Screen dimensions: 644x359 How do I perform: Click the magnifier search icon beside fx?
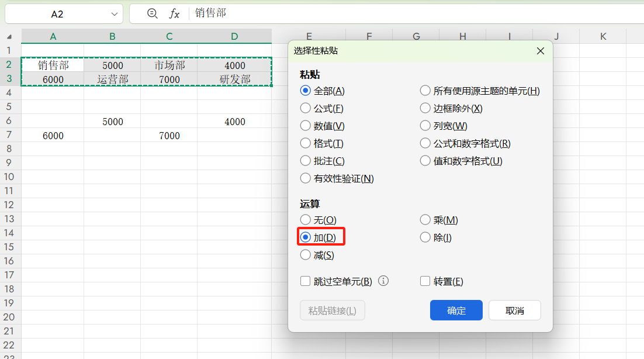tap(152, 14)
